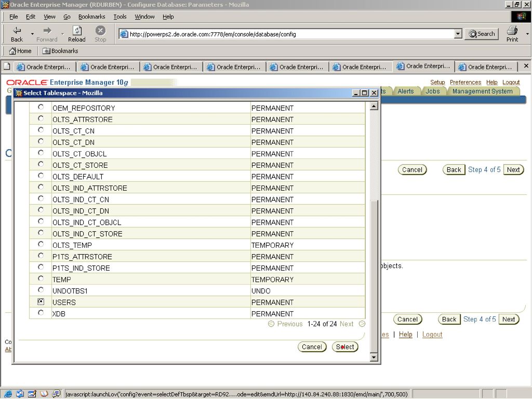Open the View menu
This screenshot has width=532, height=399.
[x=49, y=17]
